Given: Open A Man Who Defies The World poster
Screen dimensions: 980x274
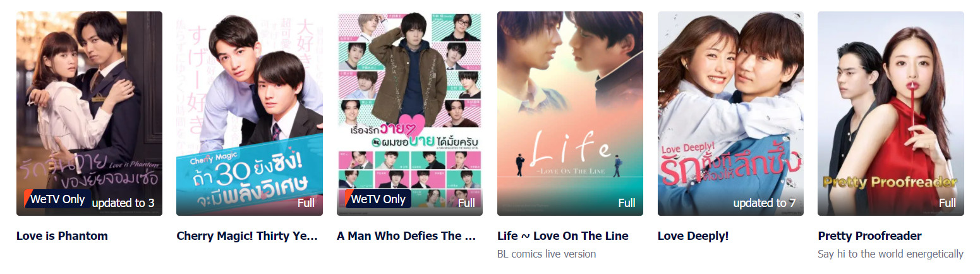Looking at the screenshot, I should click(x=409, y=113).
